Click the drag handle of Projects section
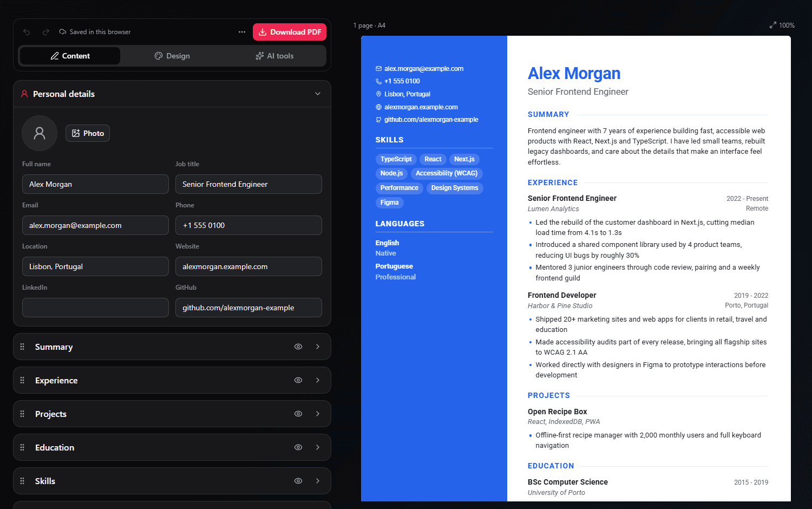Image resolution: width=812 pixels, height=509 pixels. click(x=22, y=414)
